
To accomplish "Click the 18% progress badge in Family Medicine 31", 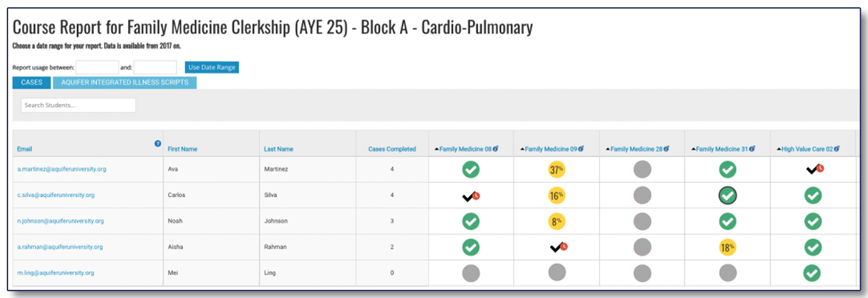I will click(x=727, y=247).
